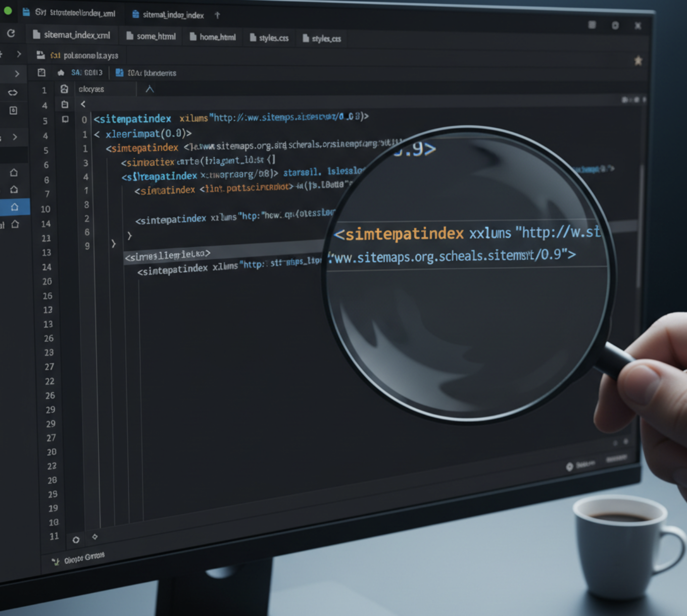Click the circle icon below line numbers
This screenshot has width=687, height=616.
pos(76,540)
